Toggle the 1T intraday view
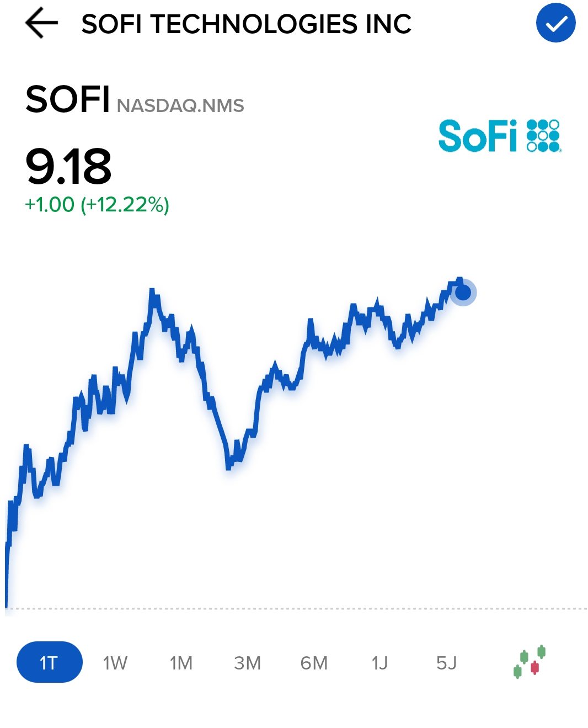 tap(49, 662)
